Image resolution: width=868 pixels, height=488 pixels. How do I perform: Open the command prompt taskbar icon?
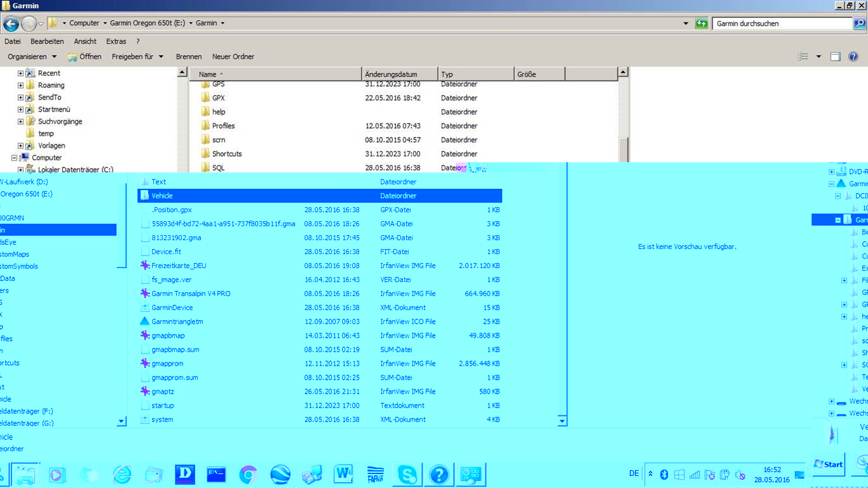217,474
